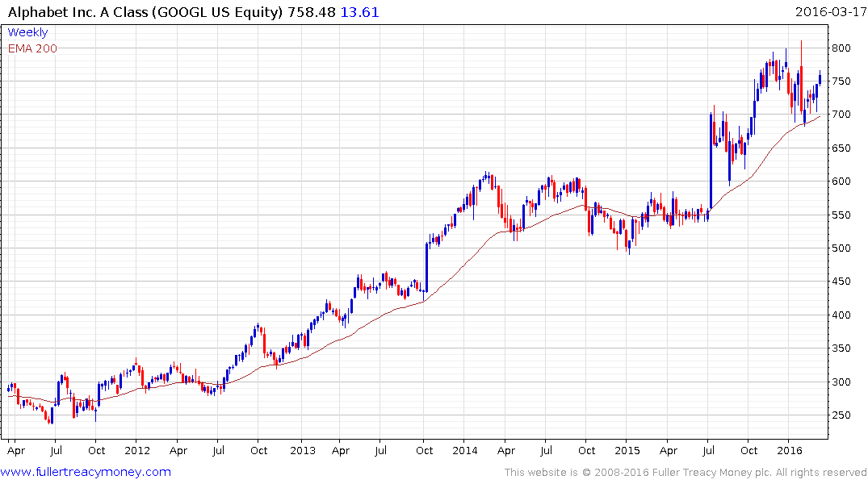The width and height of the screenshot is (868, 484).
Task: Select the 'Weekly' interval label
Action: click(x=27, y=32)
